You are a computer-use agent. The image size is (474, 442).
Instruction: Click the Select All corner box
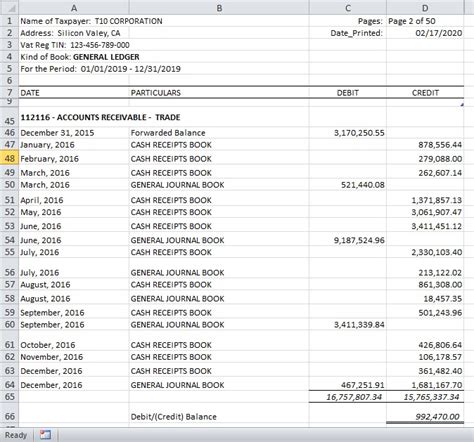tap(9, 7)
